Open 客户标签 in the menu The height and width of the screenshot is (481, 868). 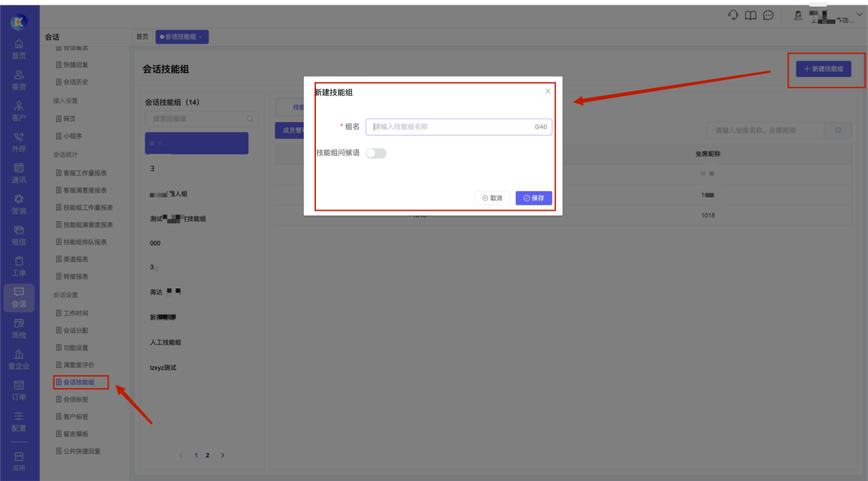tap(72, 417)
